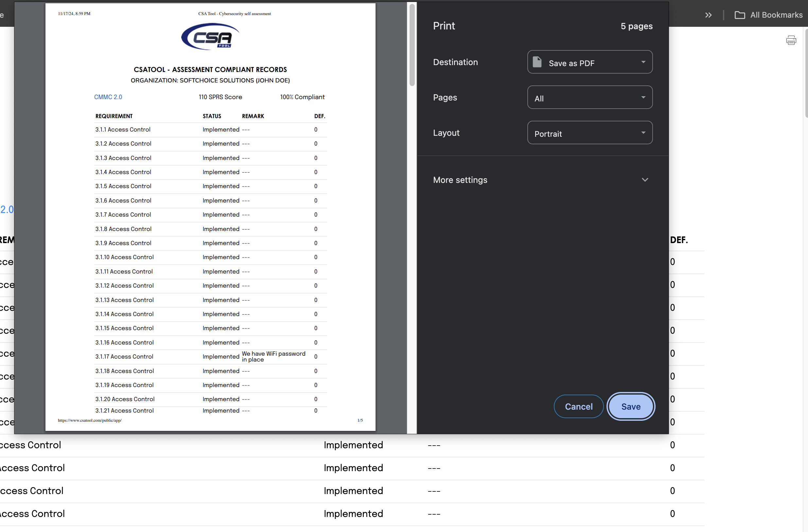The image size is (808, 532).
Task: Click the printer icon on the page
Action: point(791,40)
